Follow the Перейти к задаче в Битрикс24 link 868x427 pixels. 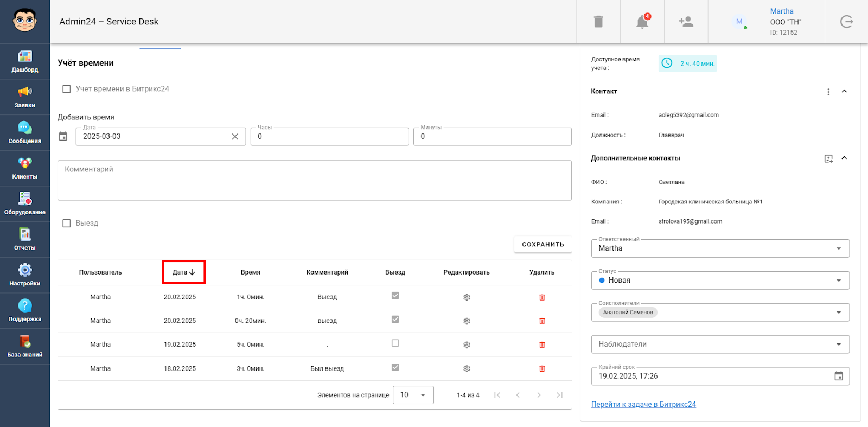tap(643, 405)
